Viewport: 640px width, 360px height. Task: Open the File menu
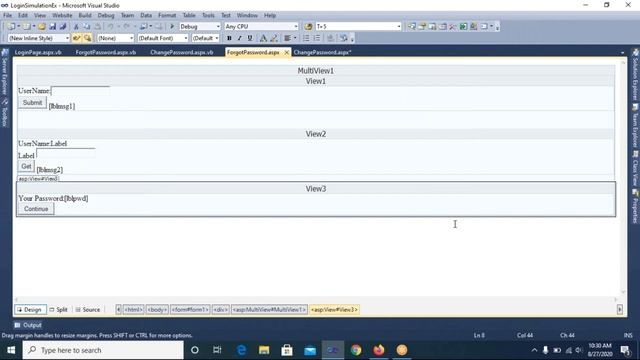pyautogui.click(x=7, y=16)
